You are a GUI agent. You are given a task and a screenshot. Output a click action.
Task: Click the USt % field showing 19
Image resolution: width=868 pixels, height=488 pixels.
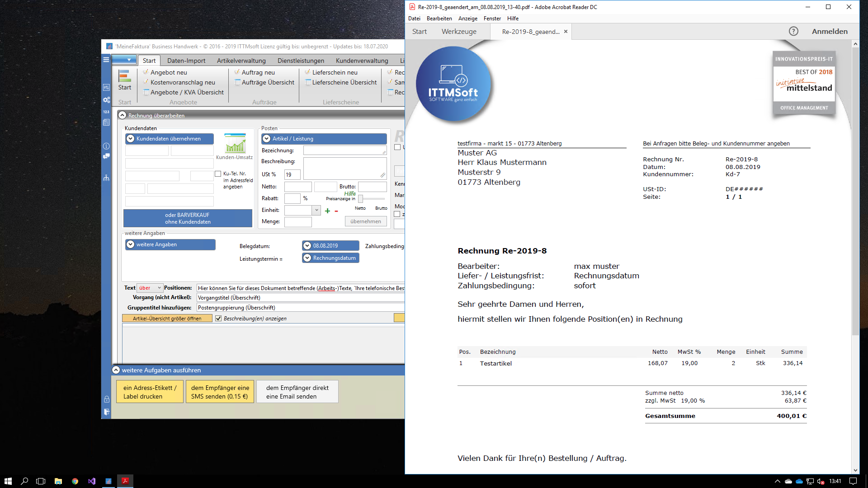[x=292, y=174]
